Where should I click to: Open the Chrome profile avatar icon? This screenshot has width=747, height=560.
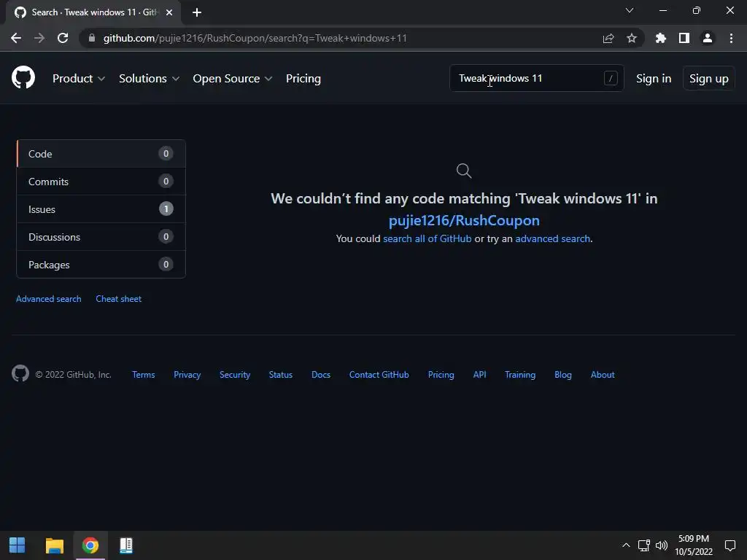pos(708,38)
